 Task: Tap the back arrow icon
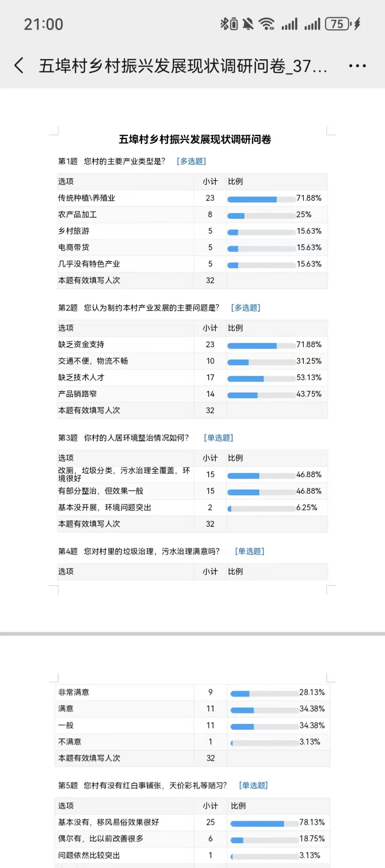pyautogui.click(x=19, y=66)
